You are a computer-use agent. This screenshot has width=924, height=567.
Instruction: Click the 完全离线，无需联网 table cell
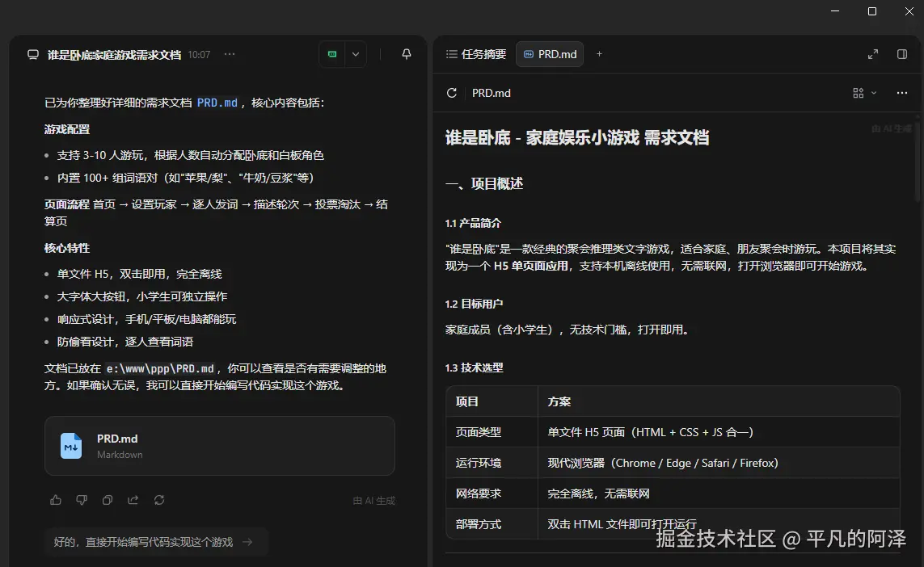pyautogui.click(x=719, y=493)
